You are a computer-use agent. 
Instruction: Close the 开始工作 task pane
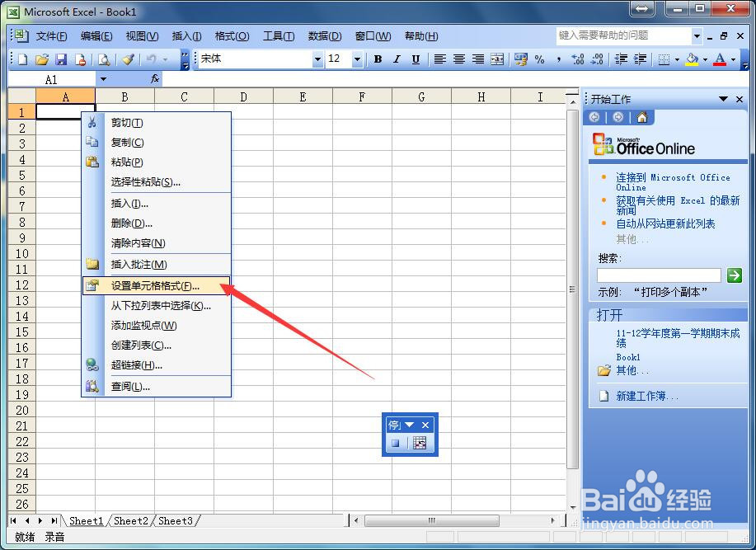click(x=740, y=99)
